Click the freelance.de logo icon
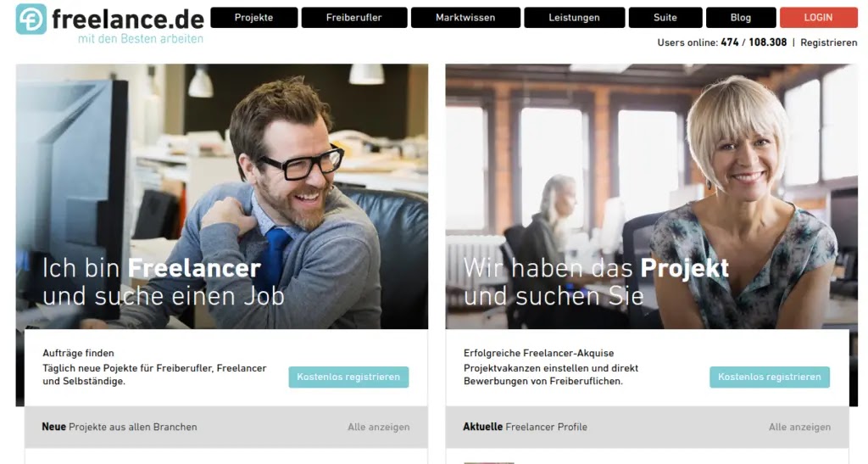Screen dimensions: 868x464 tap(31, 19)
